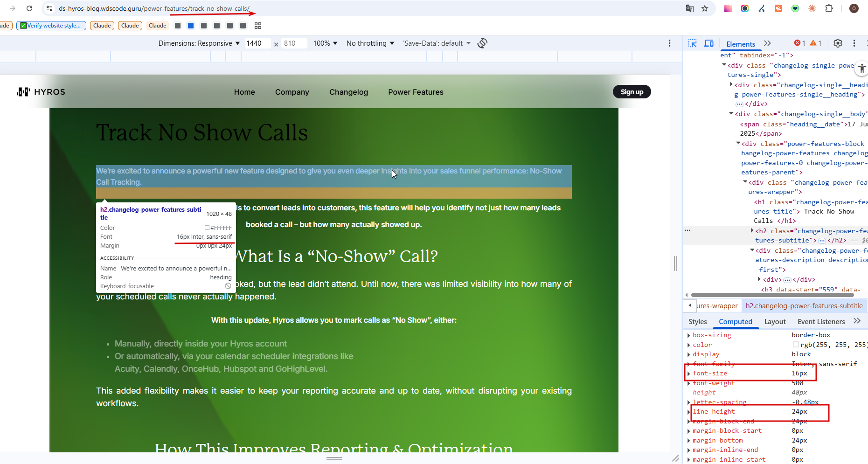The image size is (868, 464).
Task: Go forward with the browser forward arrow
Action: 13,8
